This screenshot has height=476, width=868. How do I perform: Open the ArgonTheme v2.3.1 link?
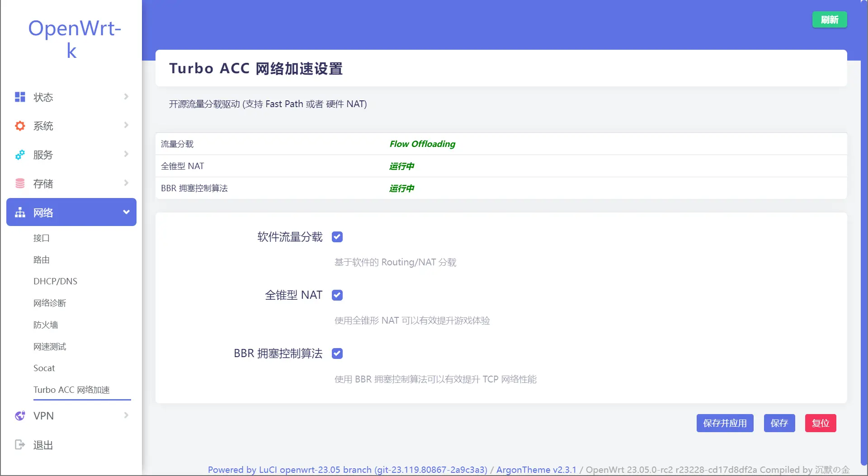pos(537,470)
